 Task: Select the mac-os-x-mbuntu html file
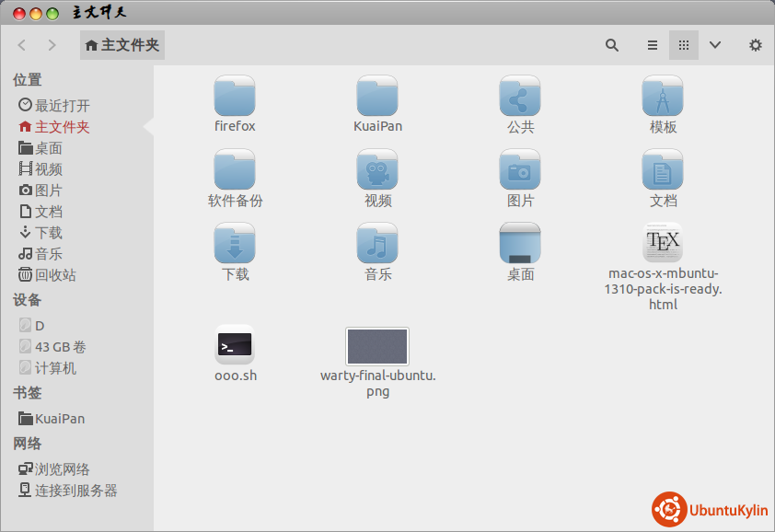[663, 244]
